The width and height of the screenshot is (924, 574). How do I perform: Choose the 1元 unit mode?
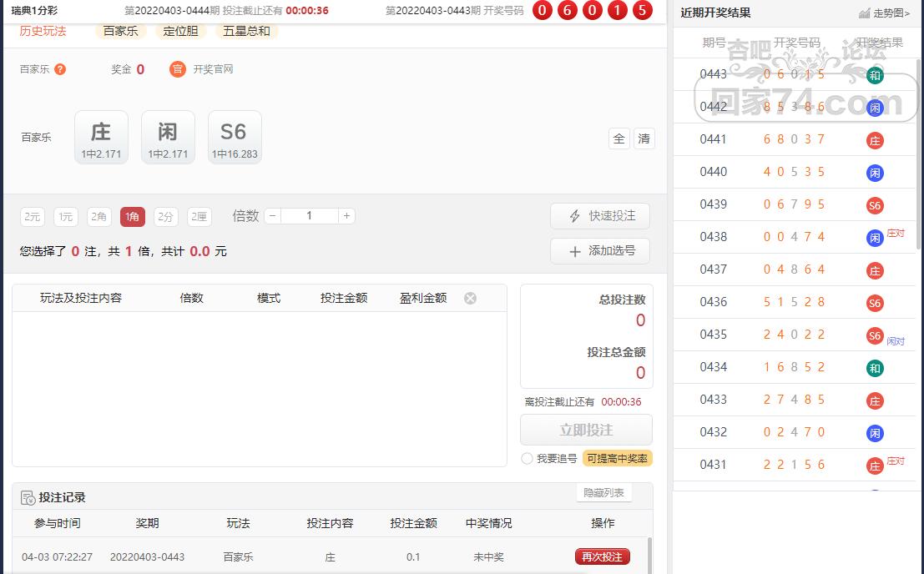(65, 217)
